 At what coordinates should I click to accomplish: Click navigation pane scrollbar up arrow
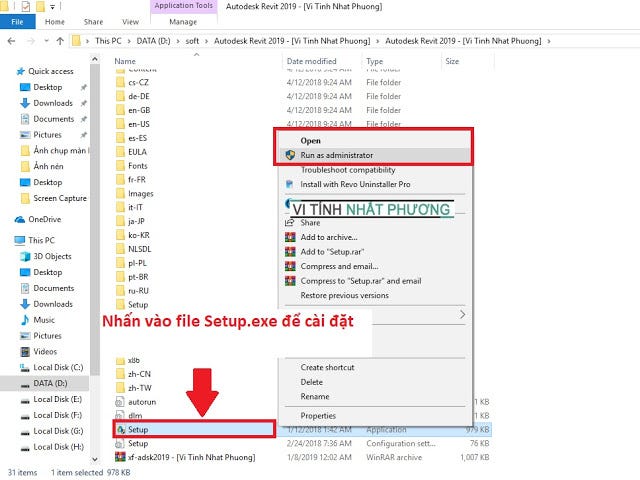click(x=95, y=59)
